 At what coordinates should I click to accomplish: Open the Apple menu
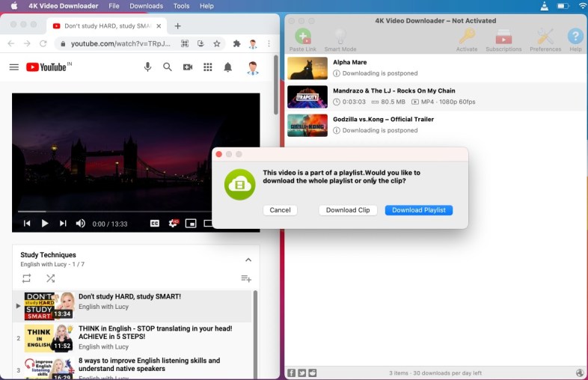point(14,6)
